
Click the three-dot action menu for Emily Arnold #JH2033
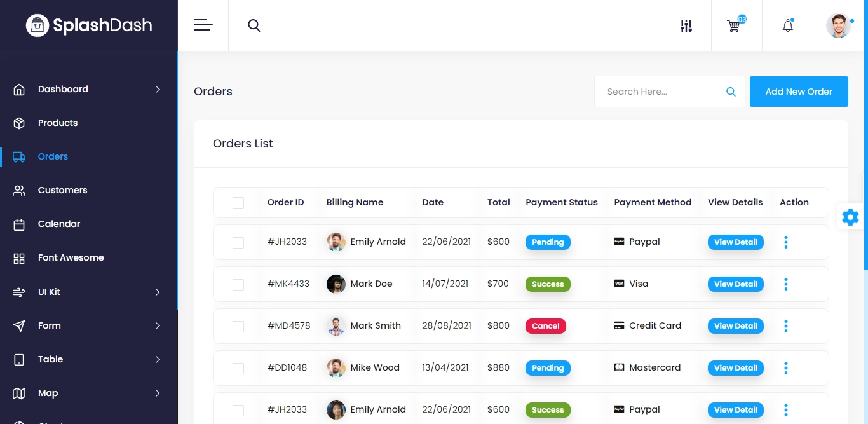tap(786, 242)
